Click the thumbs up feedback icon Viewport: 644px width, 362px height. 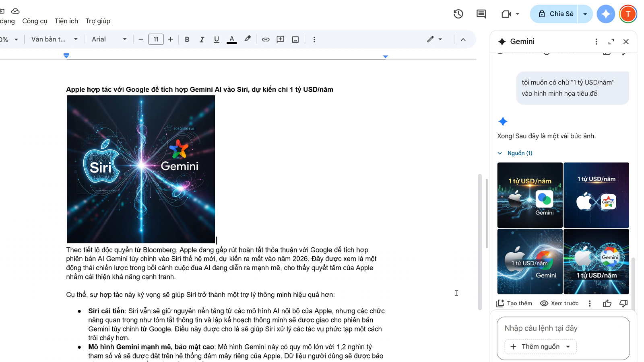[607, 303]
